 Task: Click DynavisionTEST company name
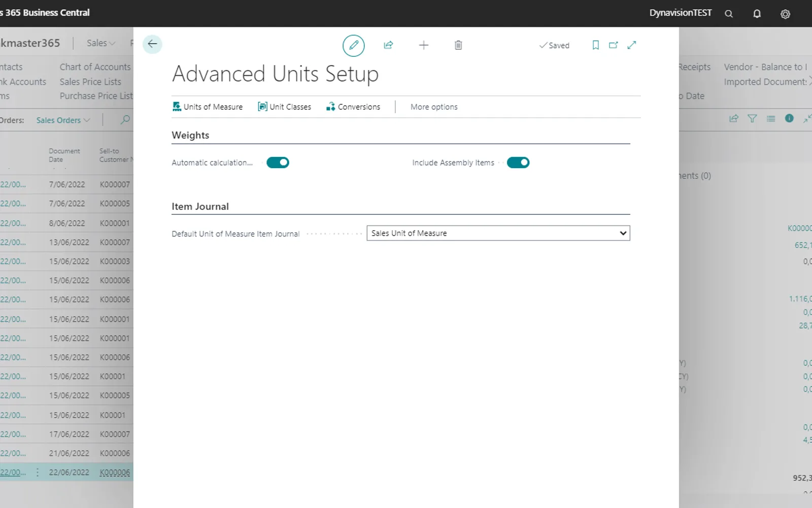[x=681, y=13]
